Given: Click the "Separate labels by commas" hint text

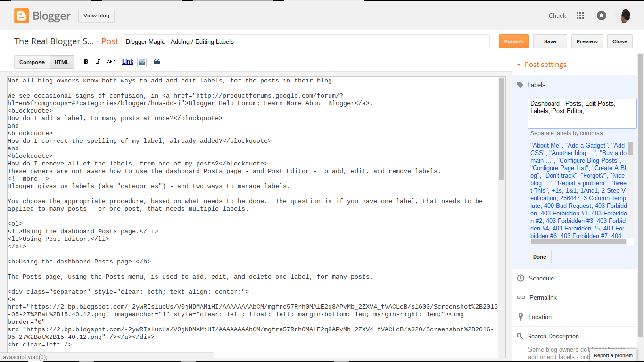Looking at the screenshot, I should pyautogui.click(x=566, y=133).
